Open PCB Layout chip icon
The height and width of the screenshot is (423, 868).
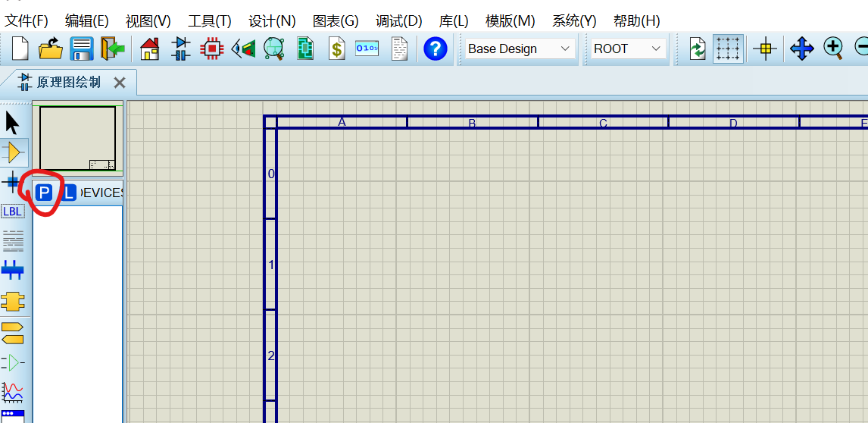click(212, 49)
